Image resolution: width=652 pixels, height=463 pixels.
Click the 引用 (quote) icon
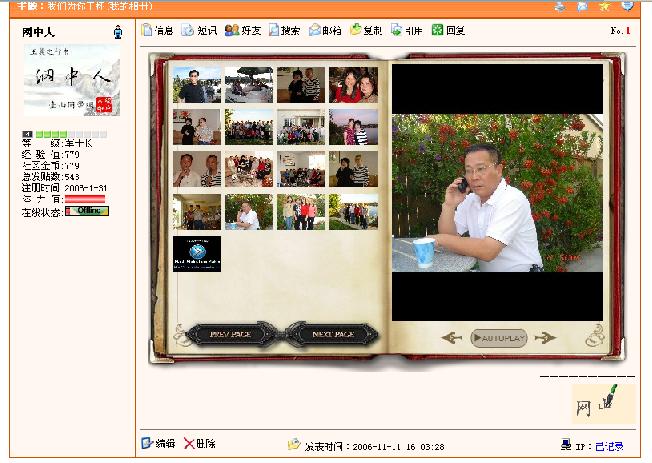[x=407, y=30]
